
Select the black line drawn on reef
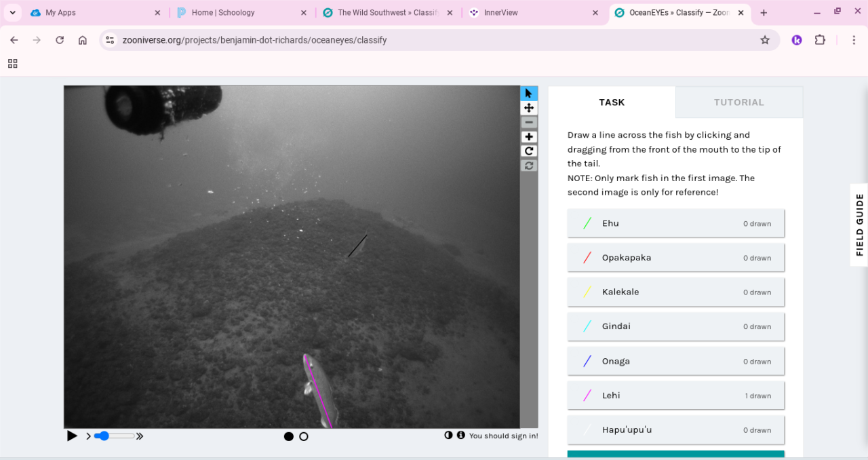357,246
